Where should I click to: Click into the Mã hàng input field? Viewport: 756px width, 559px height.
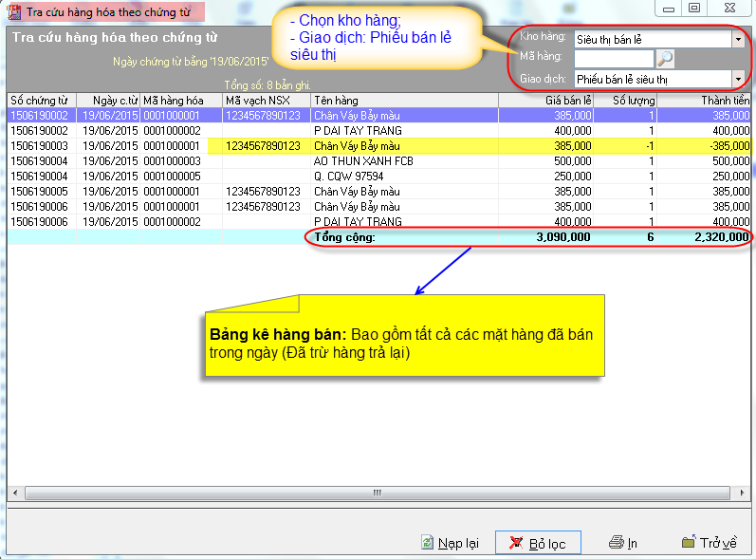pyautogui.click(x=613, y=59)
